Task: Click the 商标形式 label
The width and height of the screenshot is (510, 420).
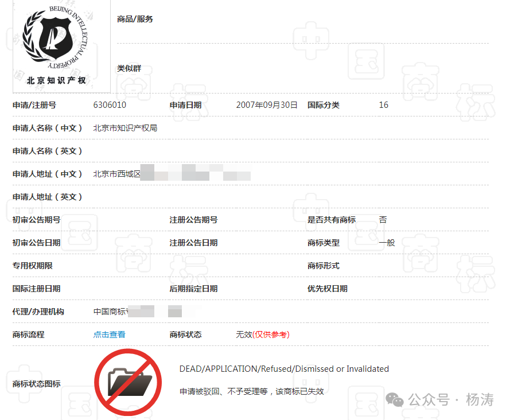Action: click(x=324, y=266)
